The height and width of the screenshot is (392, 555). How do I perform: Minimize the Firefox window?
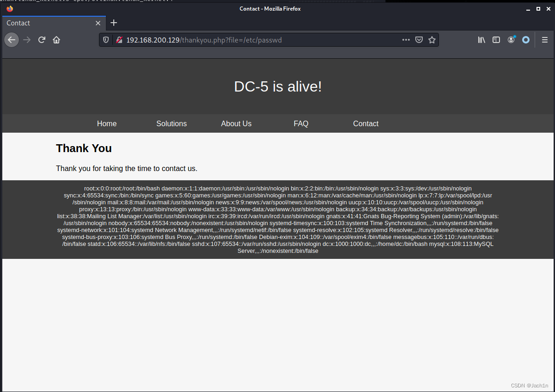(528, 9)
